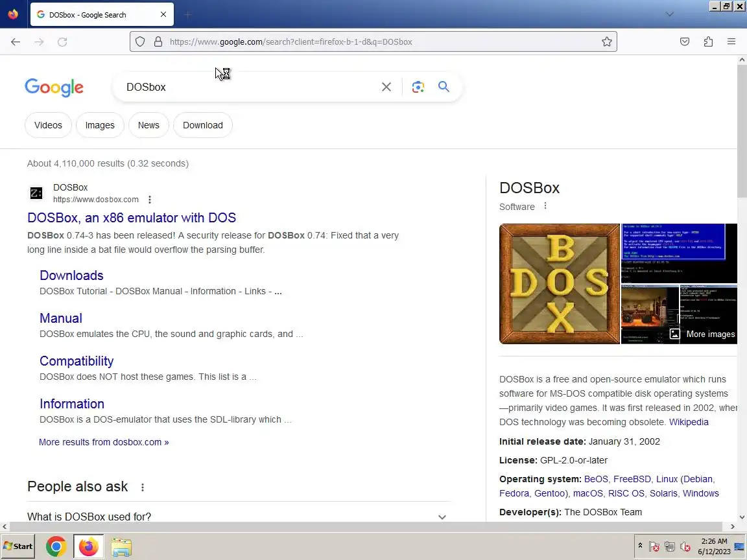Click the macOS link

click(x=588, y=493)
